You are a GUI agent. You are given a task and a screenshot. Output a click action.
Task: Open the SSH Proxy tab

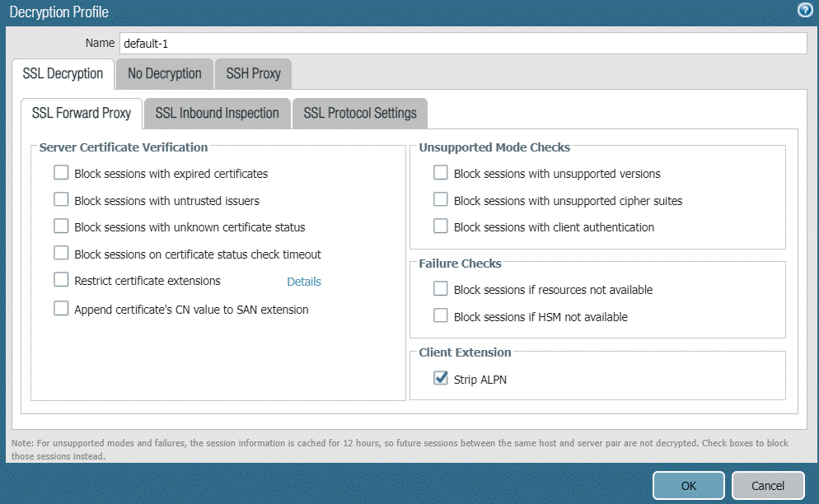[x=254, y=73]
